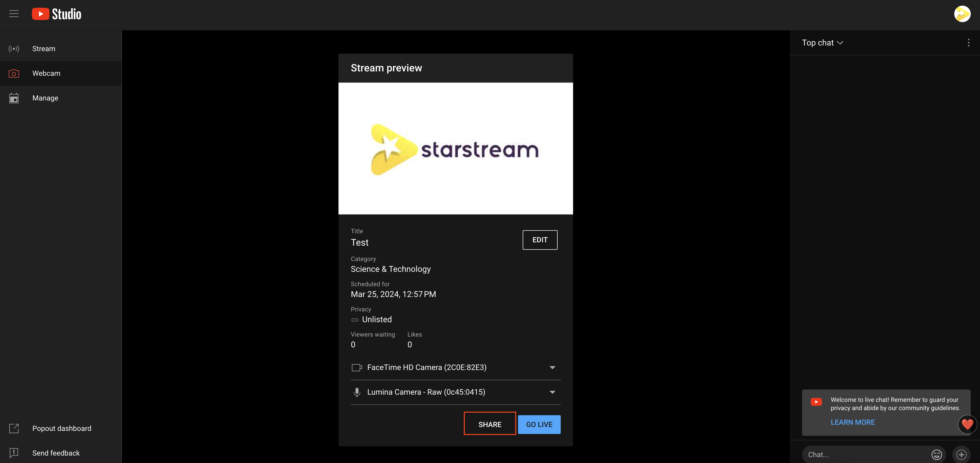Click the Webcam camera icon
The width and height of the screenshot is (980, 463).
tap(14, 73)
